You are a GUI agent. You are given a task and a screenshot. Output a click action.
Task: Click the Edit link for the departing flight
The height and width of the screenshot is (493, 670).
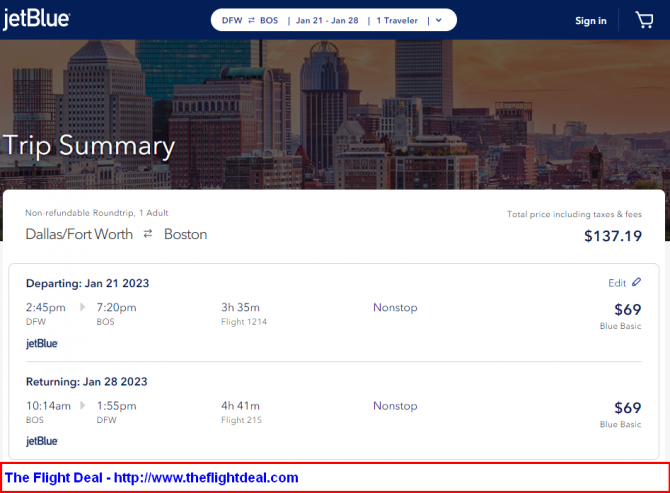tap(617, 283)
